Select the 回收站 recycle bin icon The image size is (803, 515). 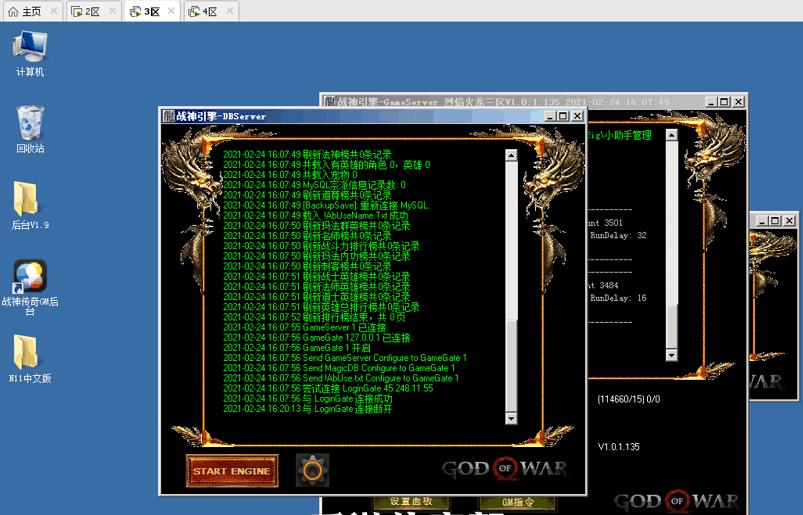30,130
